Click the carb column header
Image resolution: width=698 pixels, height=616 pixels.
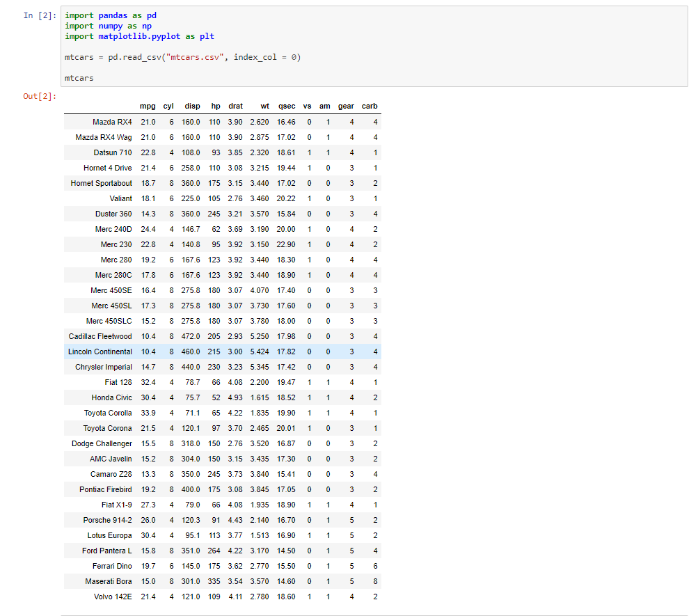(370, 106)
